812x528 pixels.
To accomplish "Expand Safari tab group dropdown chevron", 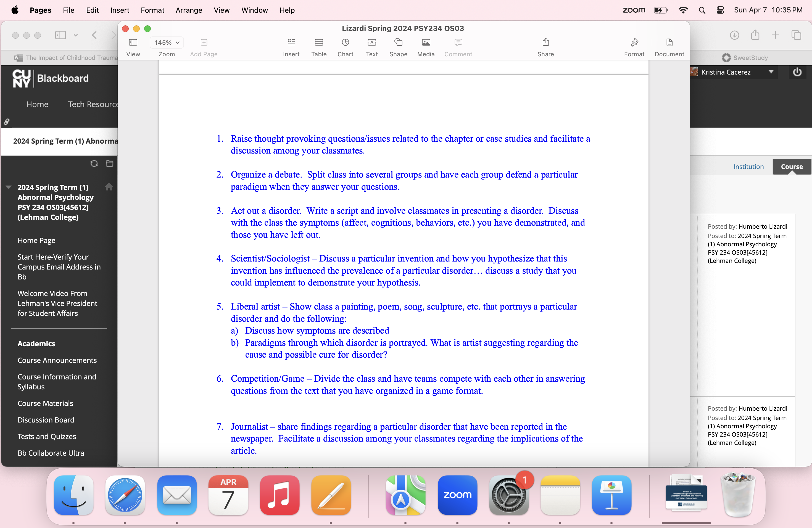I will click(76, 35).
